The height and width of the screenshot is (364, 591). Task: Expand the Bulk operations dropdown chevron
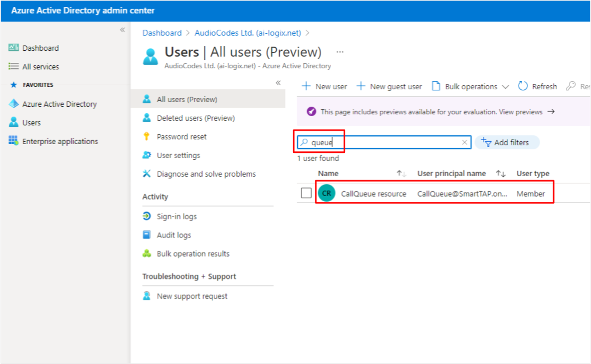pyautogui.click(x=505, y=87)
